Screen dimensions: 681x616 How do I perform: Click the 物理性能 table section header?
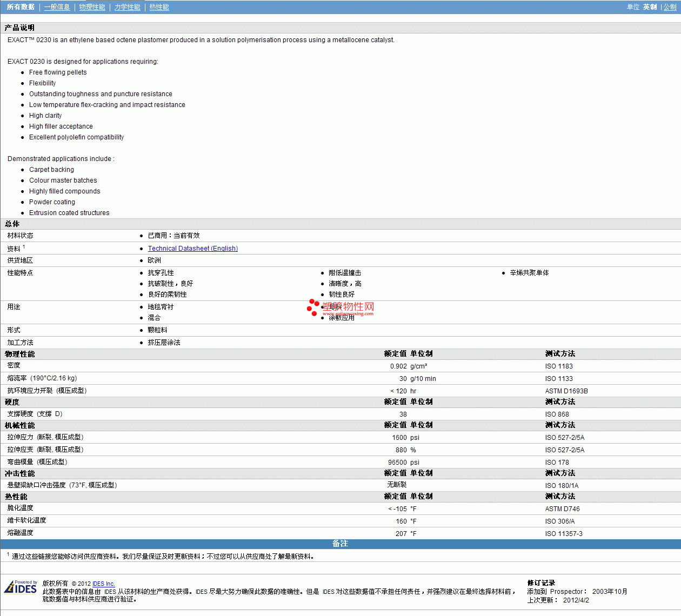tap(20, 354)
